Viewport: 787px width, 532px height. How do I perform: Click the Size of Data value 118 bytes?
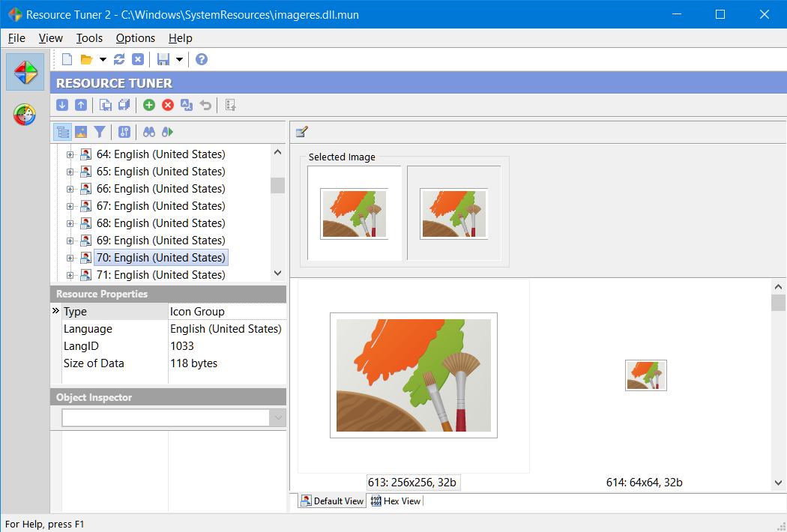193,363
